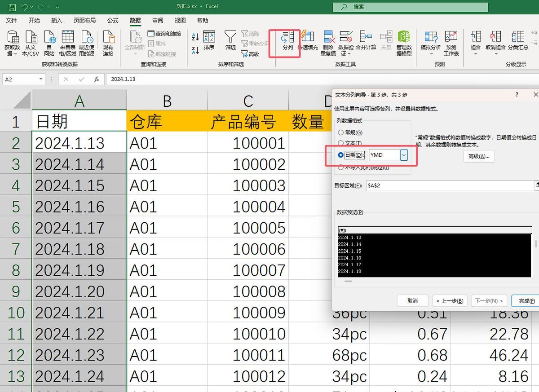The height and width of the screenshot is (392, 539).
Task: Click the From Text/CSV (从文本/CSV) icon
Action: [31, 44]
